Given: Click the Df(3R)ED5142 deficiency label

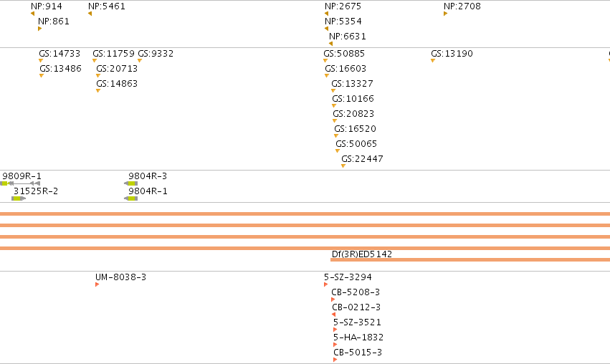Looking at the screenshot, I should click(362, 254).
